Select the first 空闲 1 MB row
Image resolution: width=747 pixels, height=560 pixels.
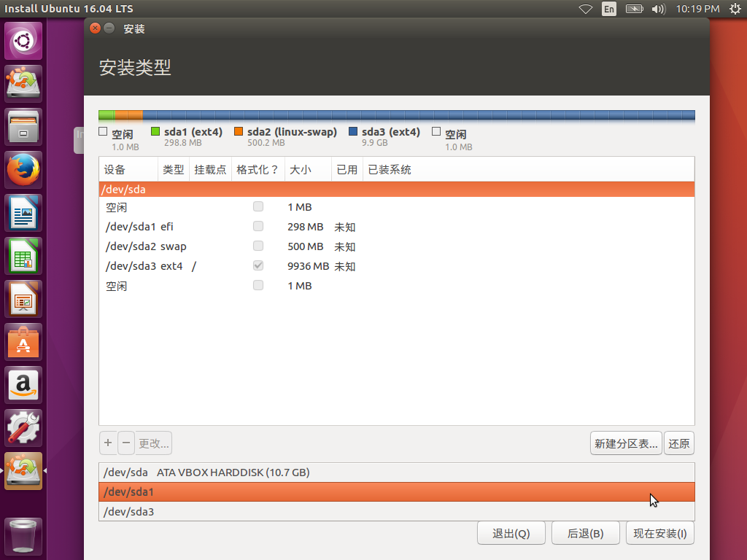pyautogui.click(x=396, y=207)
